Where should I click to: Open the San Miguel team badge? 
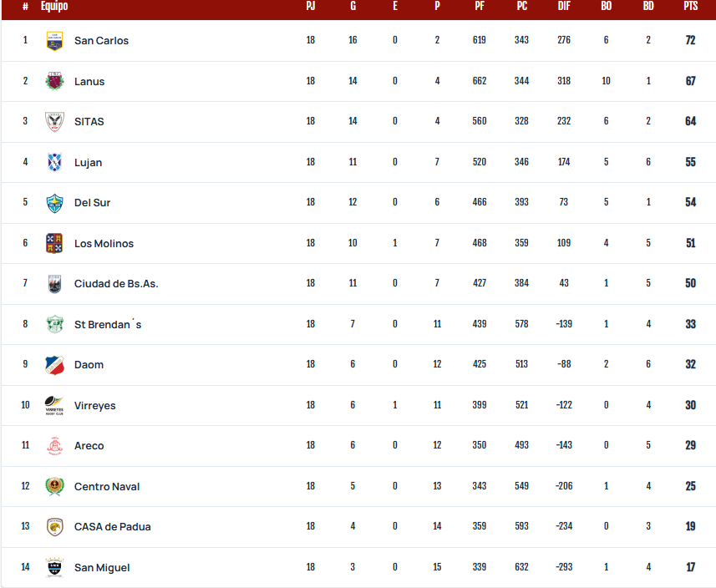(54, 567)
